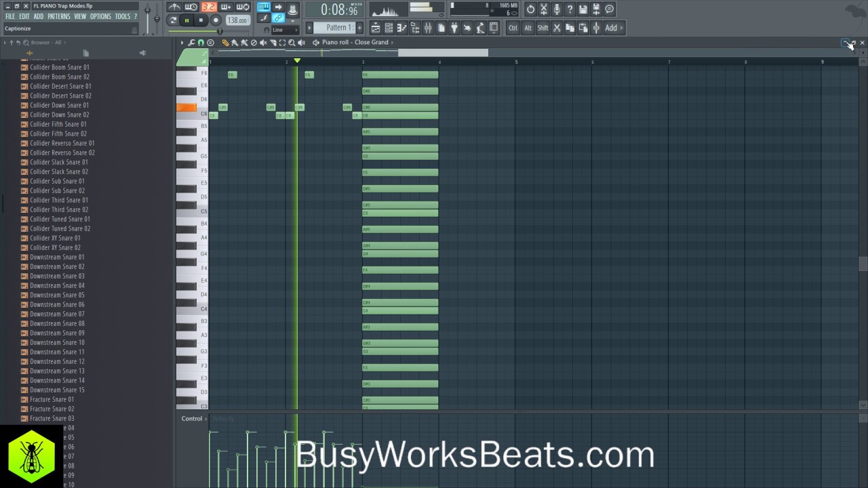The image size is (868, 488).
Task: Open the PATTERNS menu
Action: (x=59, y=16)
